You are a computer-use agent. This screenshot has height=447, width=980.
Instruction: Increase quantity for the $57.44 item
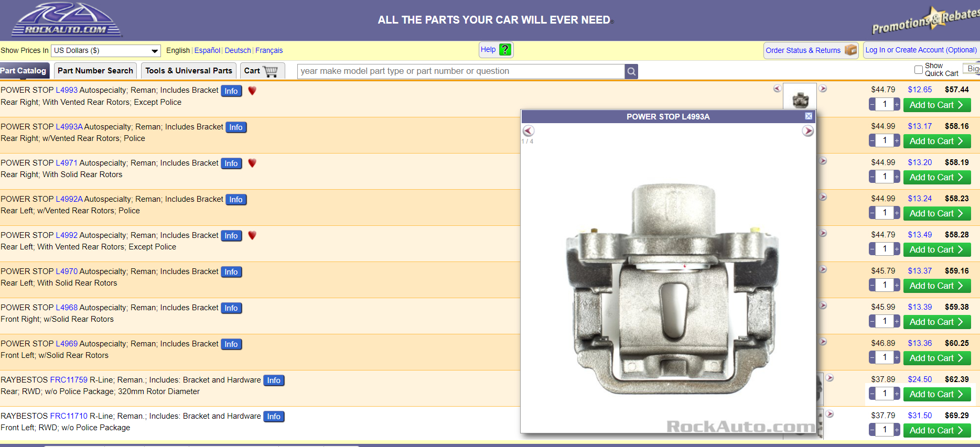click(x=897, y=104)
